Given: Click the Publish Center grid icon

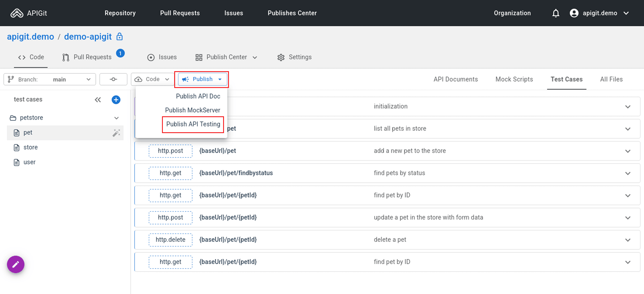Looking at the screenshot, I should point(199,57).
